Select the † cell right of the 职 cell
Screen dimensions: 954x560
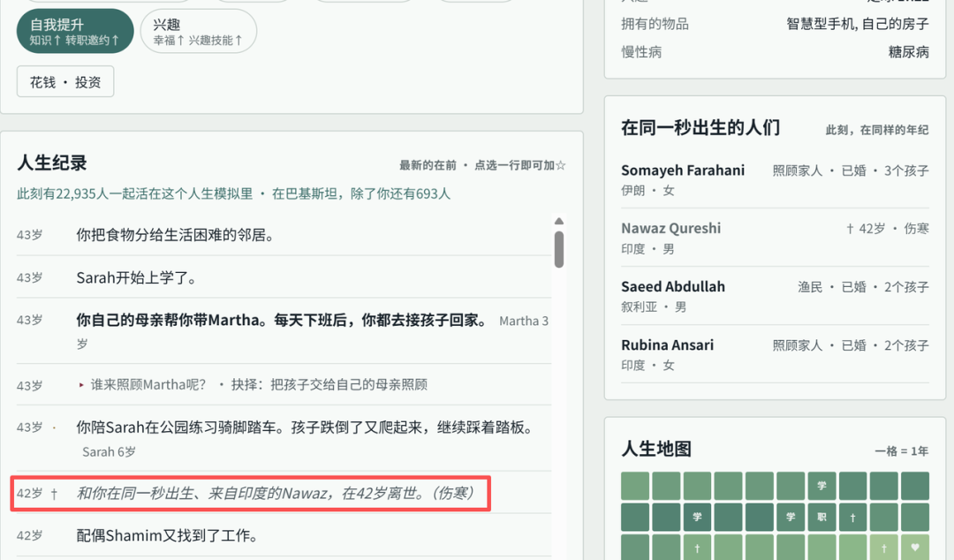[x=853, y=517]
